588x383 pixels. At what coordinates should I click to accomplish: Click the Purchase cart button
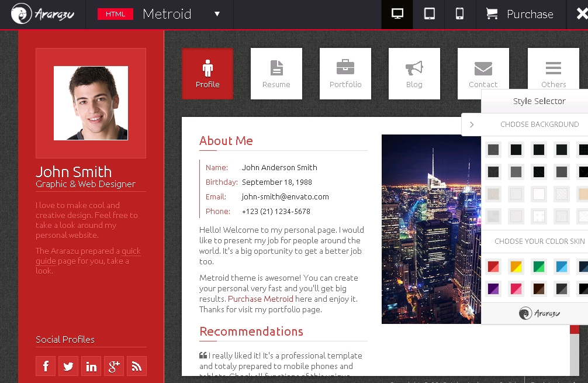520,14
